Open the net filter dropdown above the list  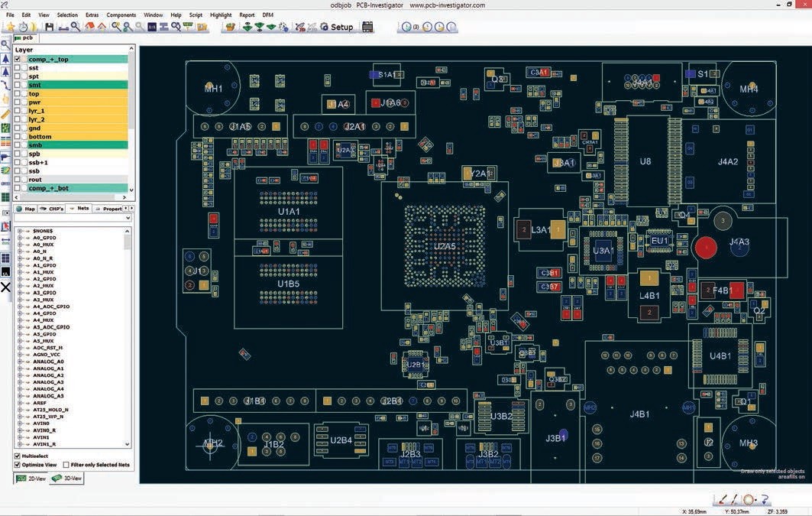(x=129, y=216)
